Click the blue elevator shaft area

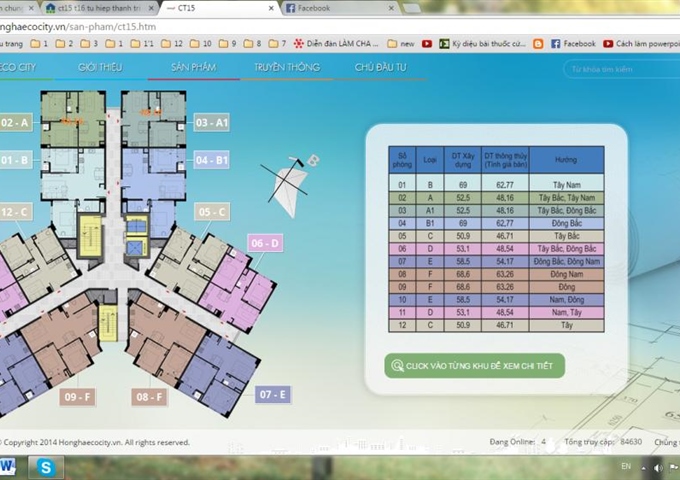click(136, 236)
